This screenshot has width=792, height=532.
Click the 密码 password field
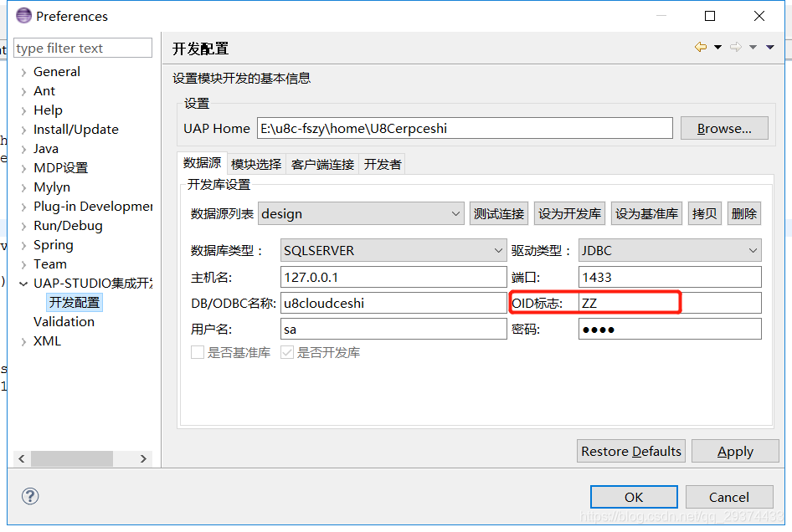[x=670, y=329]
